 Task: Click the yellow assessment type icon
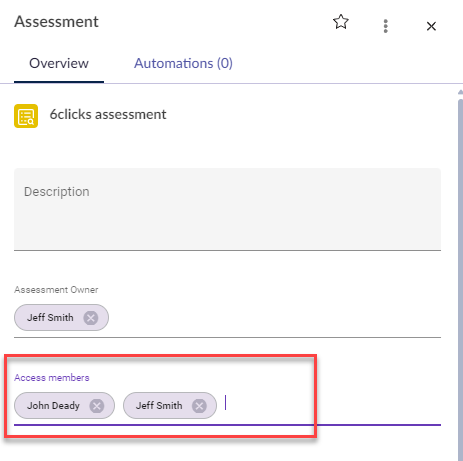coord(26,116)
